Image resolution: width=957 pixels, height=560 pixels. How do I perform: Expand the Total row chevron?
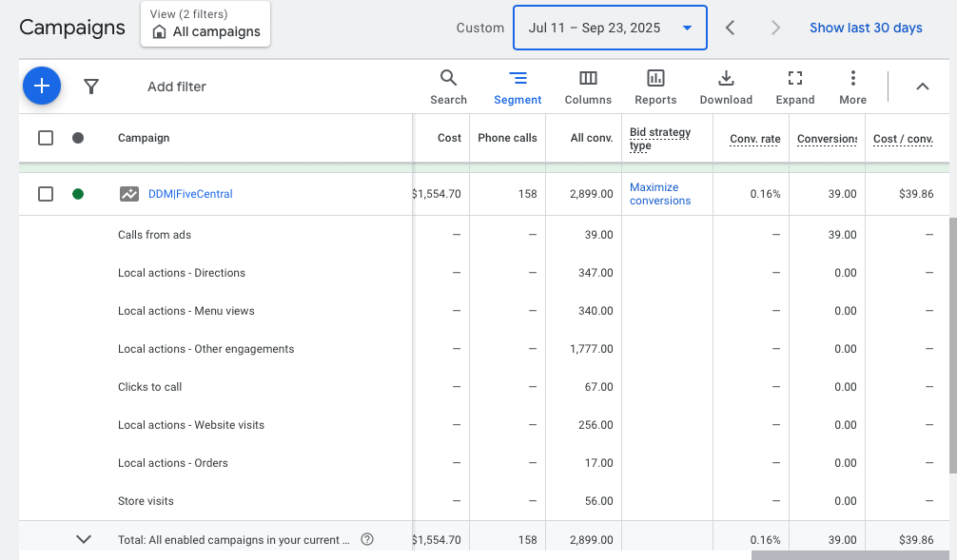point(84,539)
